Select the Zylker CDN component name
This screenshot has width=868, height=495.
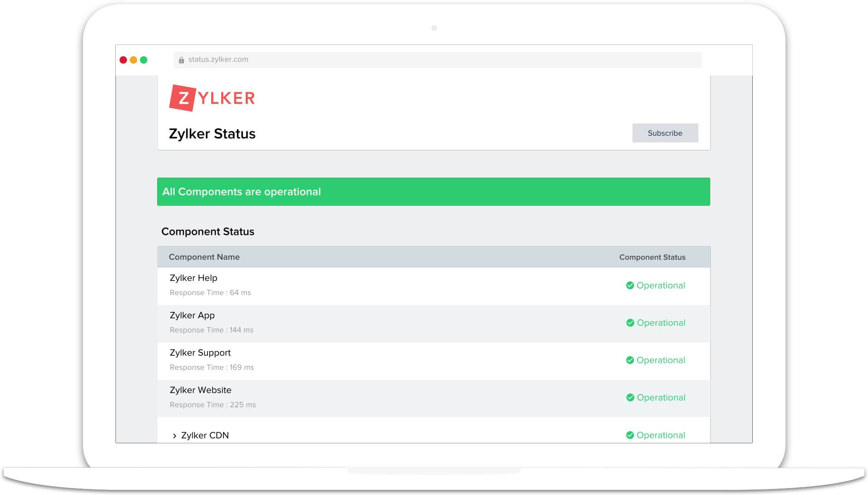[205, 435]
